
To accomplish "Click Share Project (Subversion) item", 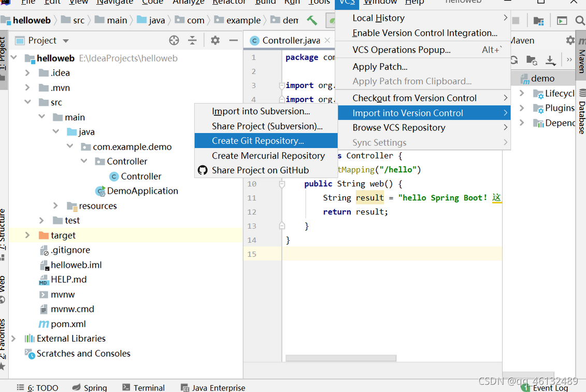I will tap(266, 126).
